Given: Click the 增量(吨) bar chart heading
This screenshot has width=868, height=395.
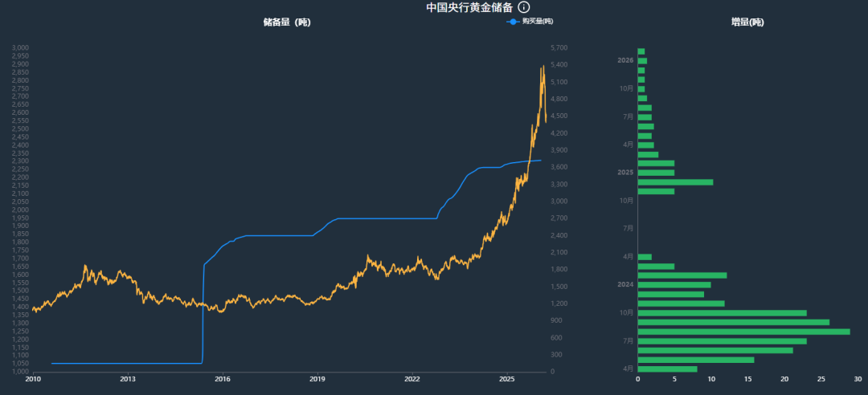Looking at the screenshot, I should (x=747, y=22).
